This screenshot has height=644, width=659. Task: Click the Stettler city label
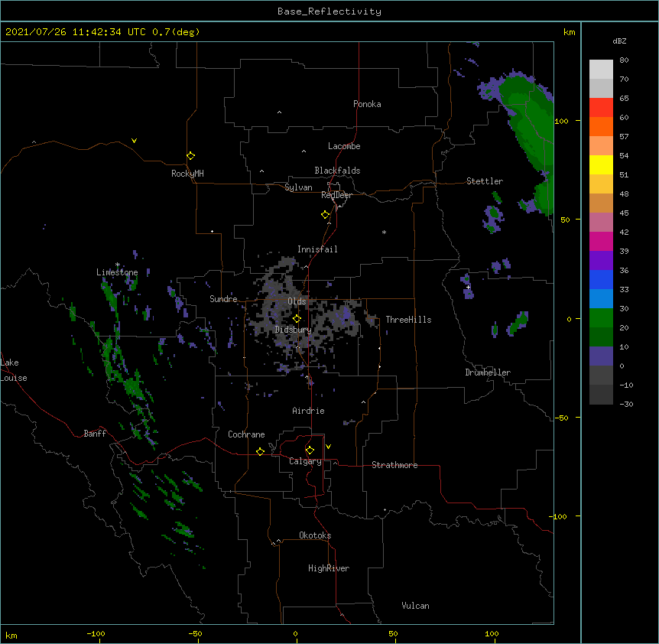[x=485, y=181]
